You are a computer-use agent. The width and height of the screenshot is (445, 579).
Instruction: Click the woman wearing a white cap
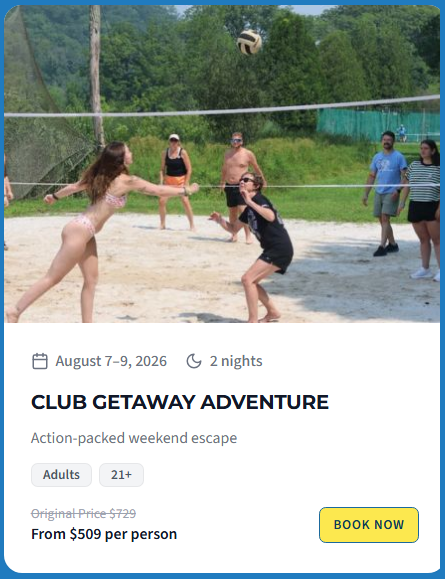pos(175,182)
